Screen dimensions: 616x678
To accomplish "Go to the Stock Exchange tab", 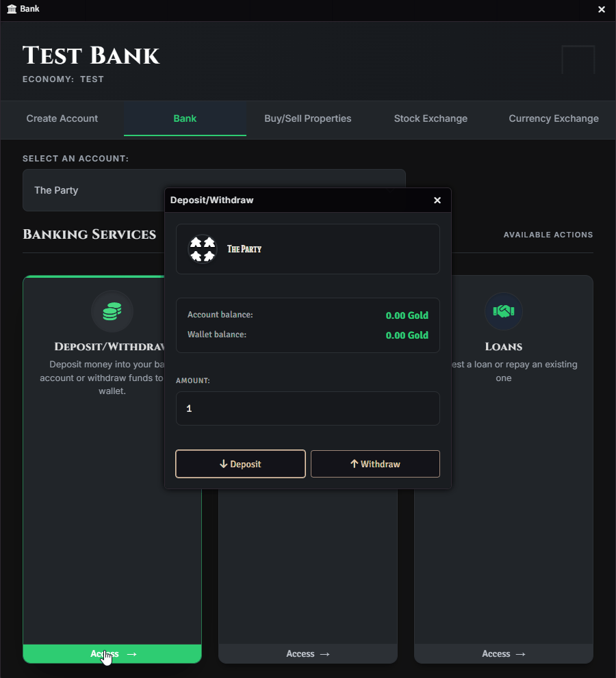I will pyautogui.click(x=431, y=118).
